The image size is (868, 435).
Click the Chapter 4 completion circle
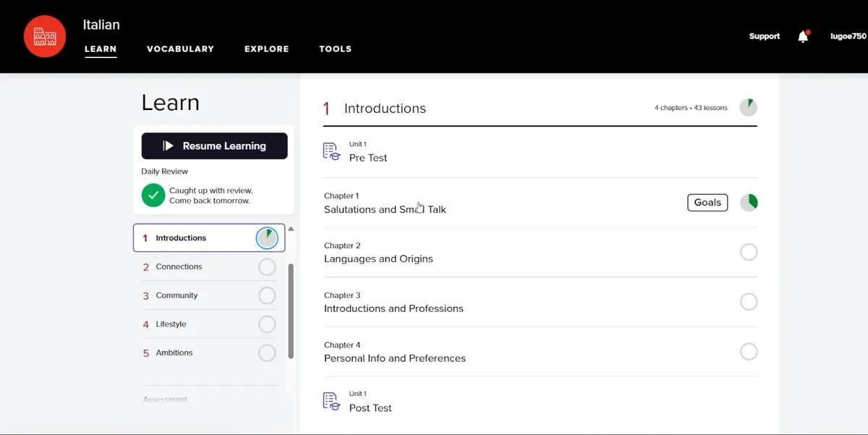[x=749, y=352]
